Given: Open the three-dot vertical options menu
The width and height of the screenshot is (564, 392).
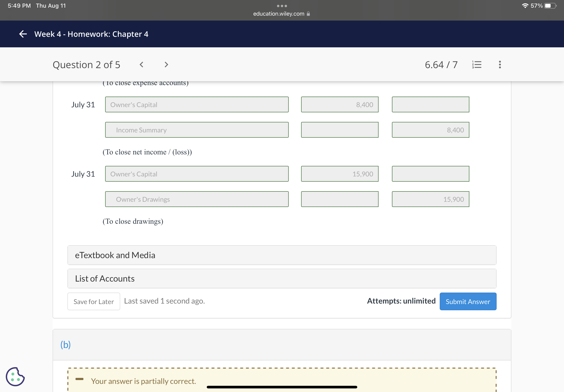Looking at the screenshot, I should [x=500, y=65].
